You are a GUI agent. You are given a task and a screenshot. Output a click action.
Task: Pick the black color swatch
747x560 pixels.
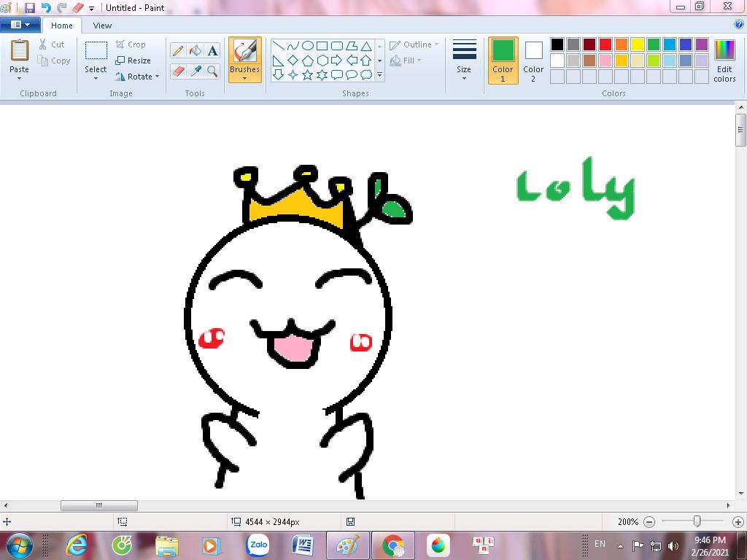point(557,44)
